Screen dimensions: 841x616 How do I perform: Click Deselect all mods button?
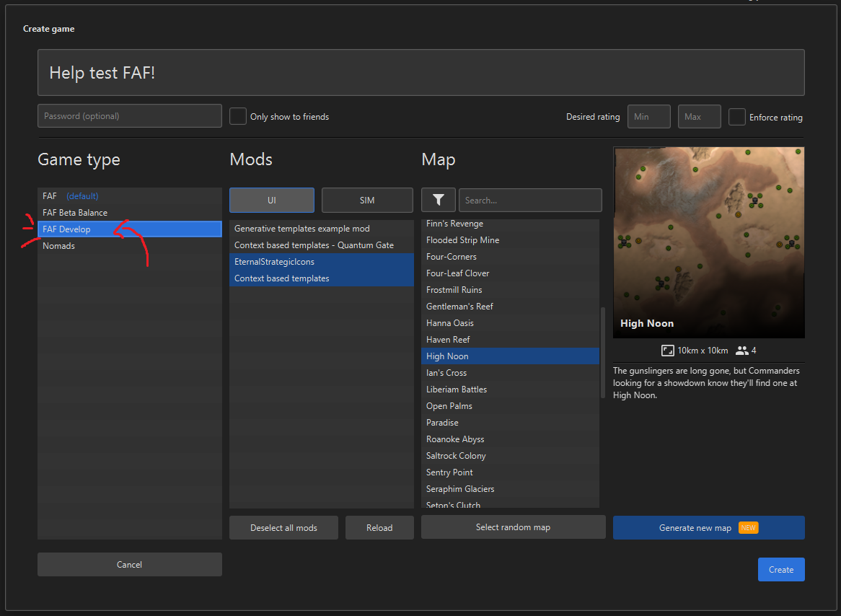click(283, 527)
